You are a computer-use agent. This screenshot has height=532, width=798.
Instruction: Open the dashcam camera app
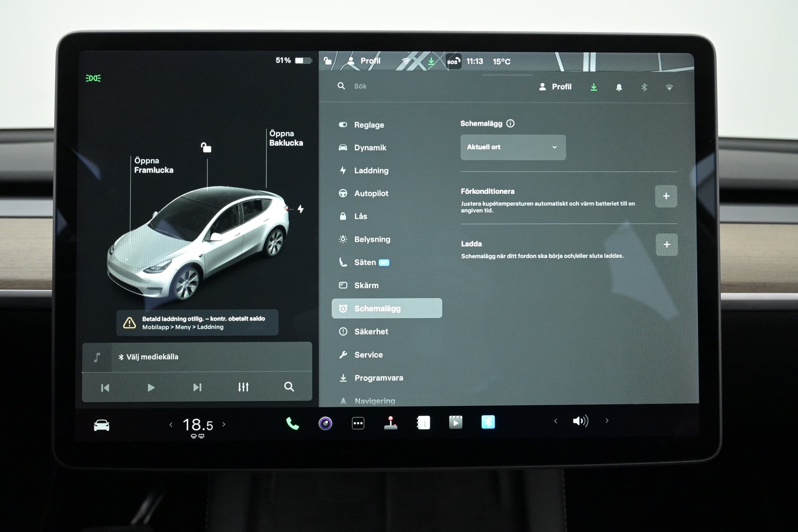tap(325, 423)
